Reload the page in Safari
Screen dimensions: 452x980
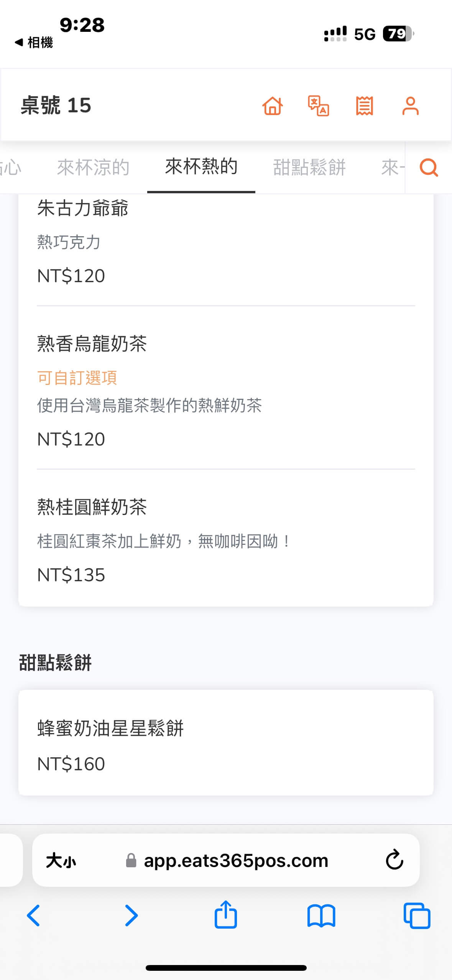click(394, 860)
